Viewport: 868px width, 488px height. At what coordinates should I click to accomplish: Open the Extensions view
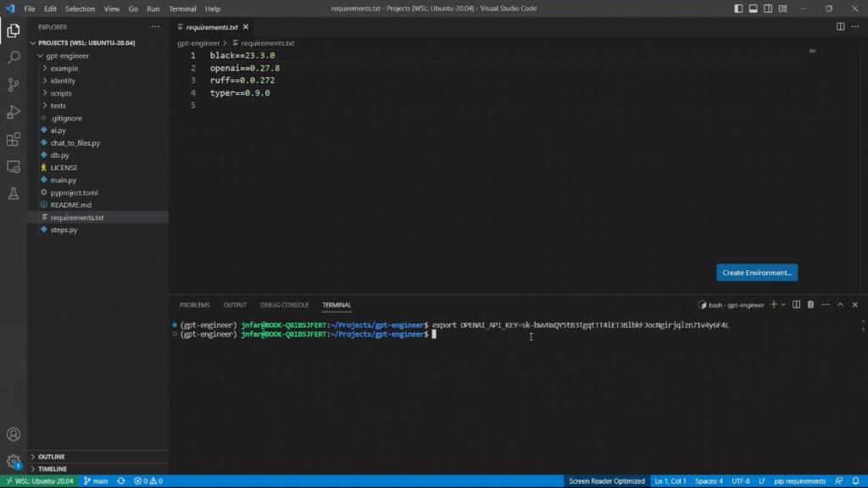[14, 140]
